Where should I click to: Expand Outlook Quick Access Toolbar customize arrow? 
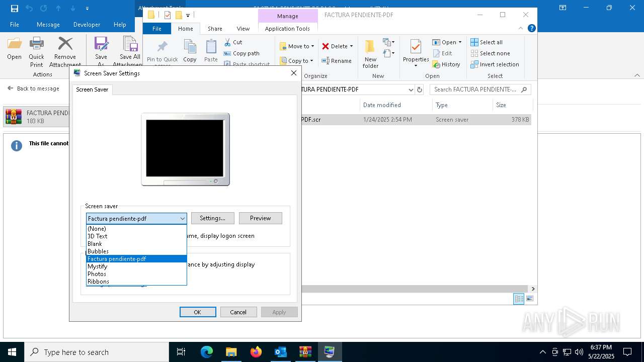(87, 8)
